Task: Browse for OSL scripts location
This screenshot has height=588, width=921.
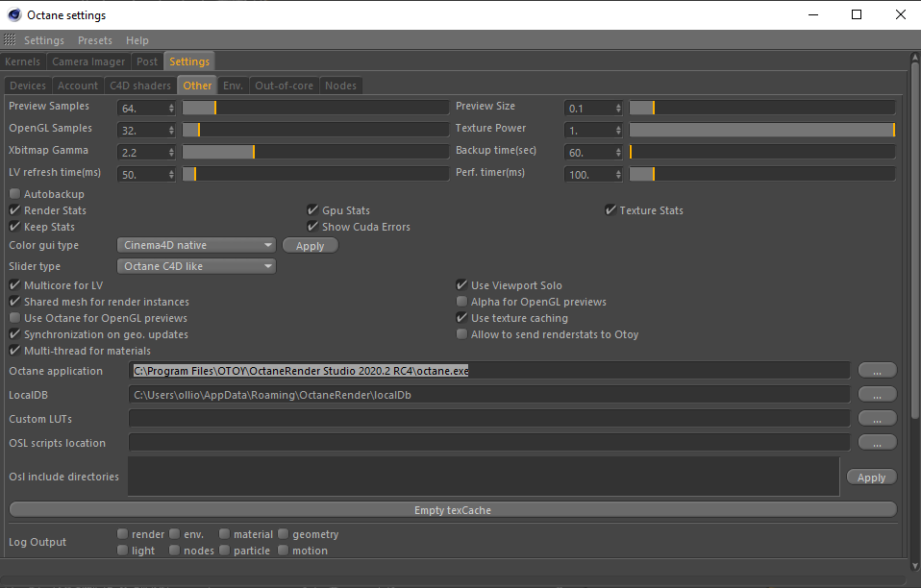Action: pos(877,443)
